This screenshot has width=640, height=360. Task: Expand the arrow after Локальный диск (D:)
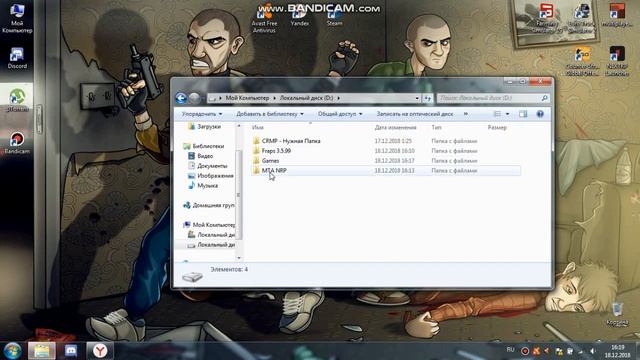pos(338,98)
